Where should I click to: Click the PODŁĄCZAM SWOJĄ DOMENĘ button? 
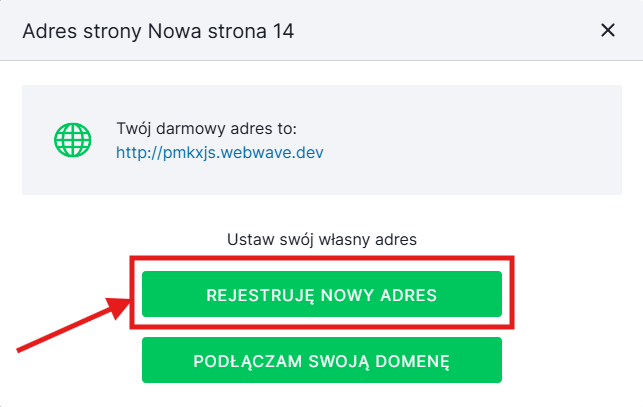point(321,360)
